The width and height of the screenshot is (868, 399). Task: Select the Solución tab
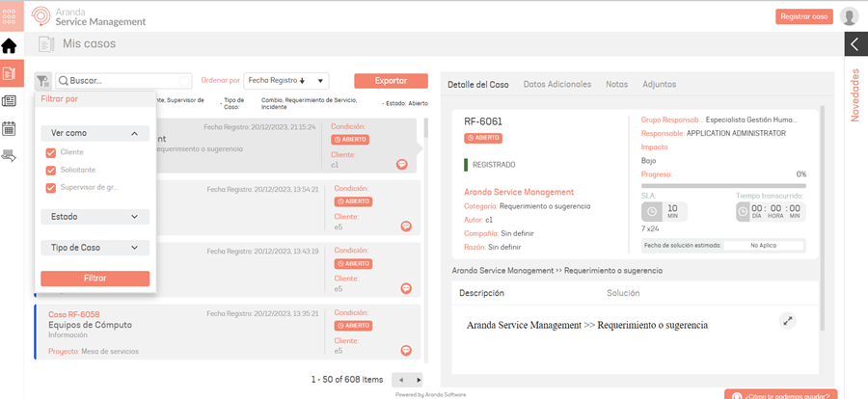(x=623, y=293)
